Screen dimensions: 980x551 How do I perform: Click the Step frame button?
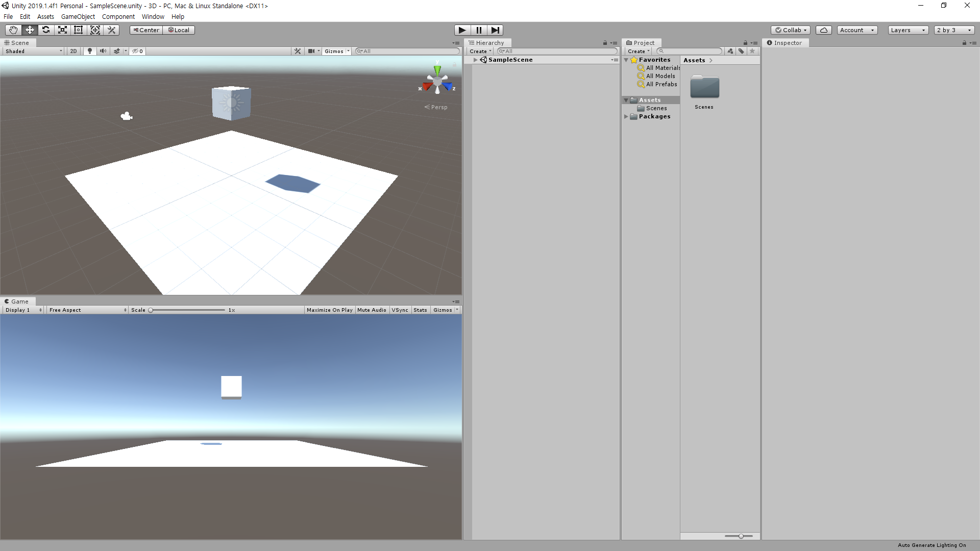[x=495, y=30]
